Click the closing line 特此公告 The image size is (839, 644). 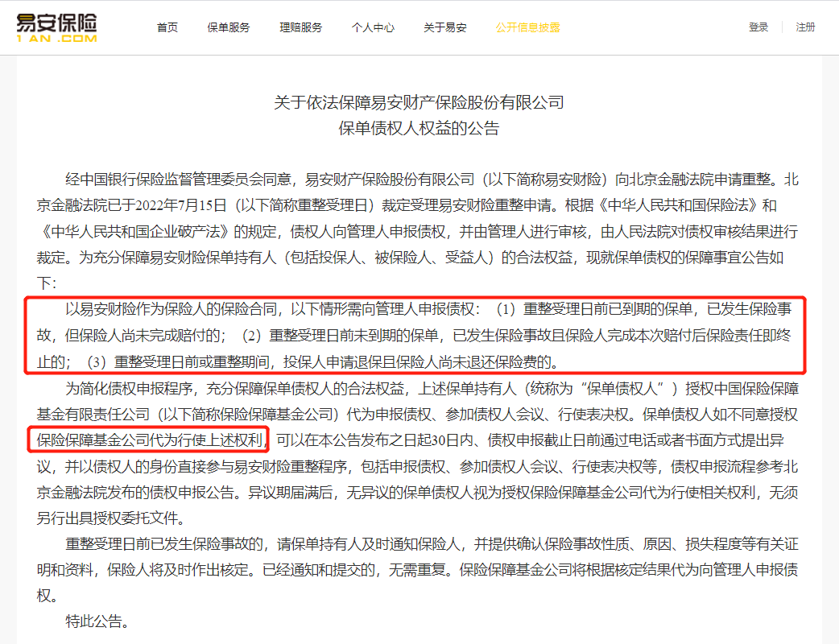pyautogui.click(x=97, y=621)
